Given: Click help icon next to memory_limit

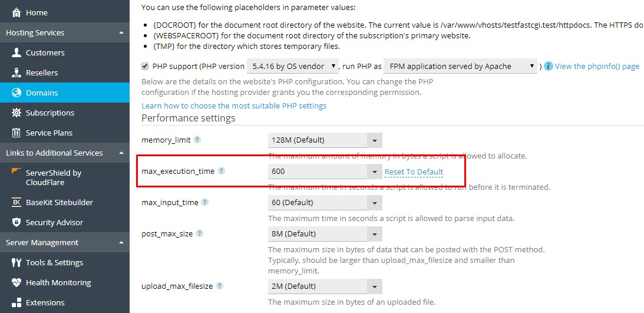Looking at the screenshot, I should coord(197,140).
